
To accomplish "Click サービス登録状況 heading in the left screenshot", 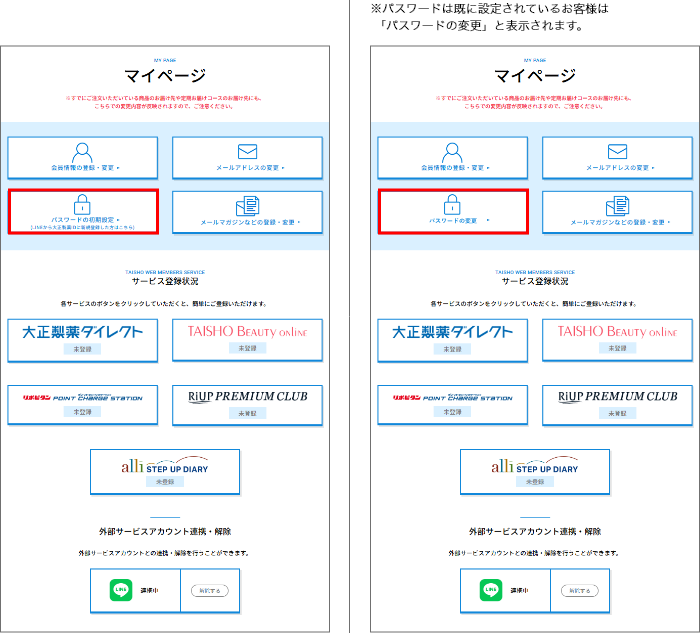I will coord(165,281).
